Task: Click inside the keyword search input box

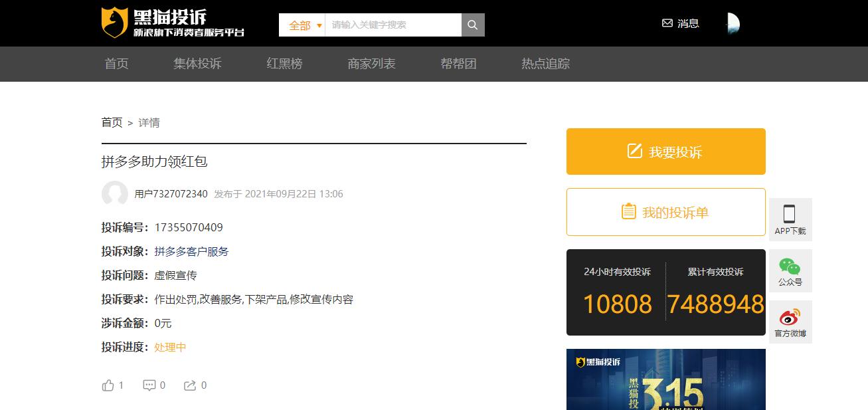Action: [392, 24]
